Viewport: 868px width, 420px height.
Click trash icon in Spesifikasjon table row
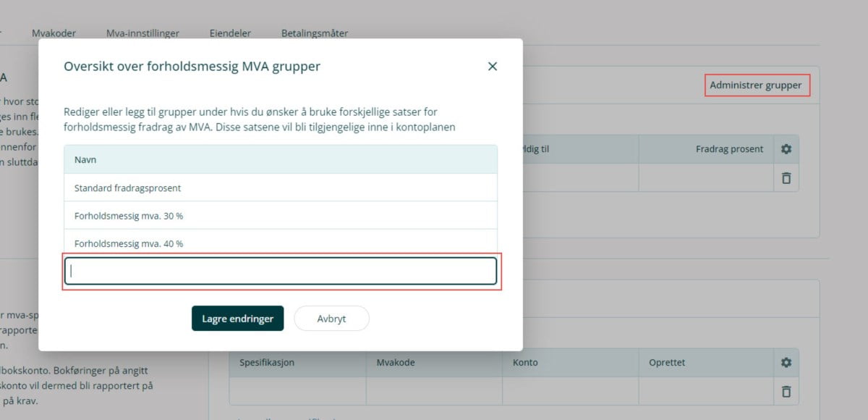click(786, 392)
